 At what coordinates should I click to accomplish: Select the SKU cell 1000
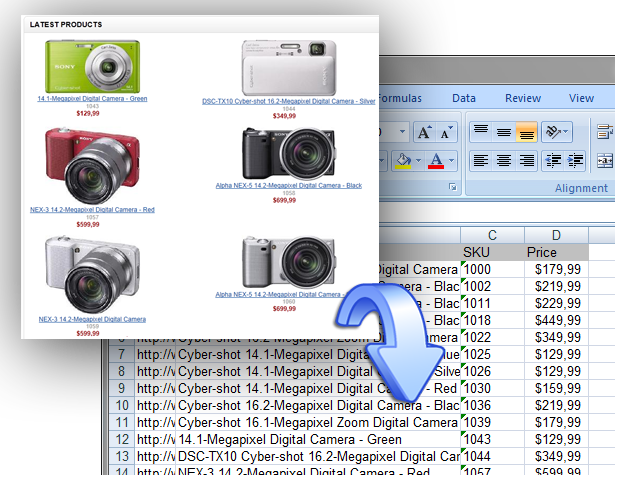click(x=492, y=269)
